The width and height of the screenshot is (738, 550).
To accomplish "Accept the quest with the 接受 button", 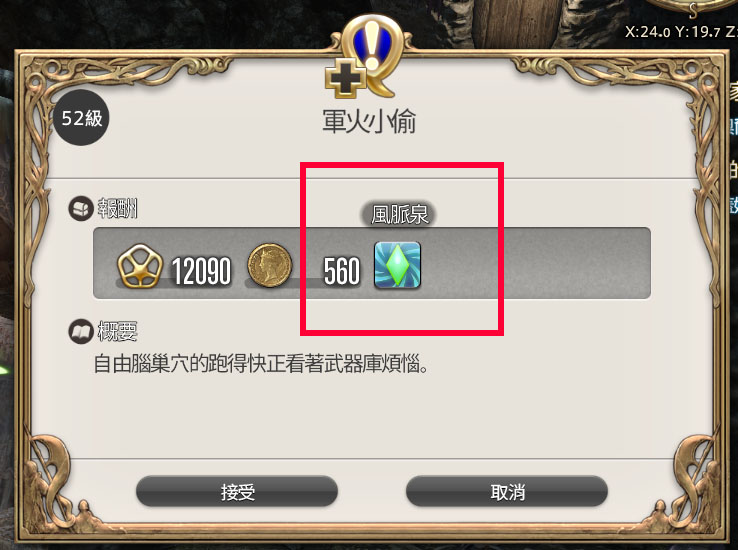I will tap(237, 491).
